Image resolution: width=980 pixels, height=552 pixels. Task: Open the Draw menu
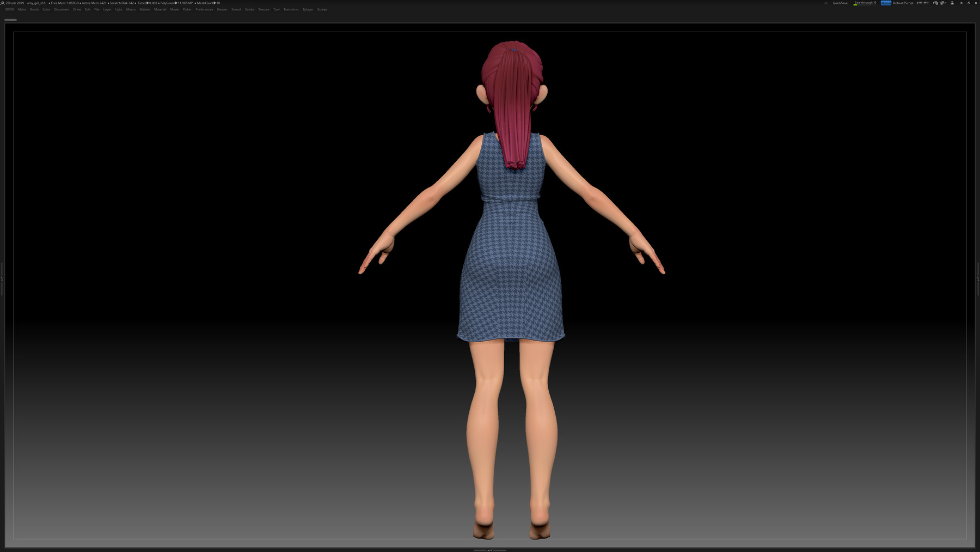pyautogui.click(x=77, y=9)
